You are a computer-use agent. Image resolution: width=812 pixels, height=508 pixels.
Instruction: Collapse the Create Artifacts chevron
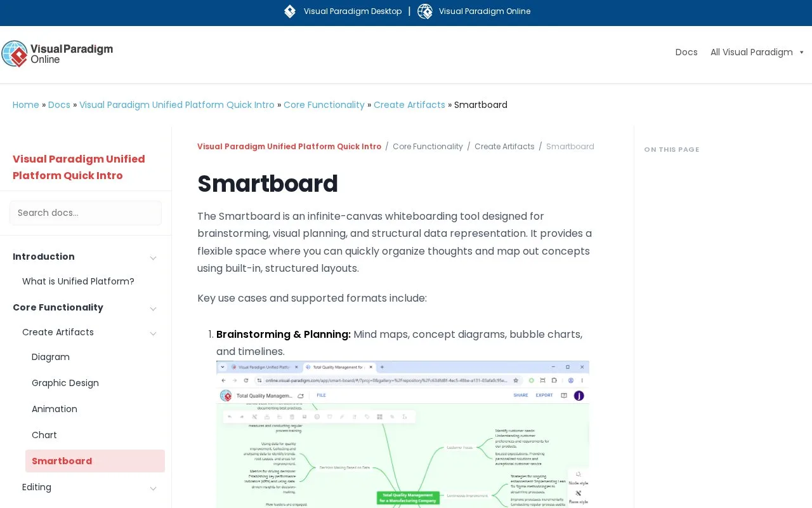153,333
